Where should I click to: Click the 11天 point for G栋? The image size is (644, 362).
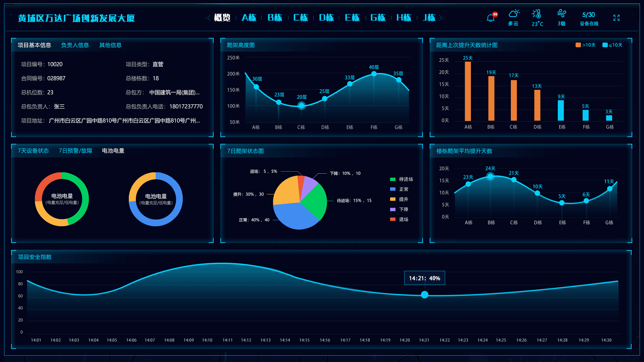[610, 189]
